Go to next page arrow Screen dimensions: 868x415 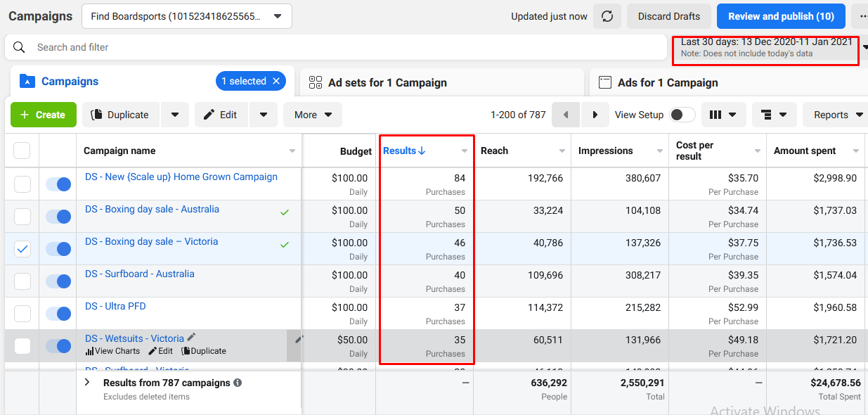595,115
